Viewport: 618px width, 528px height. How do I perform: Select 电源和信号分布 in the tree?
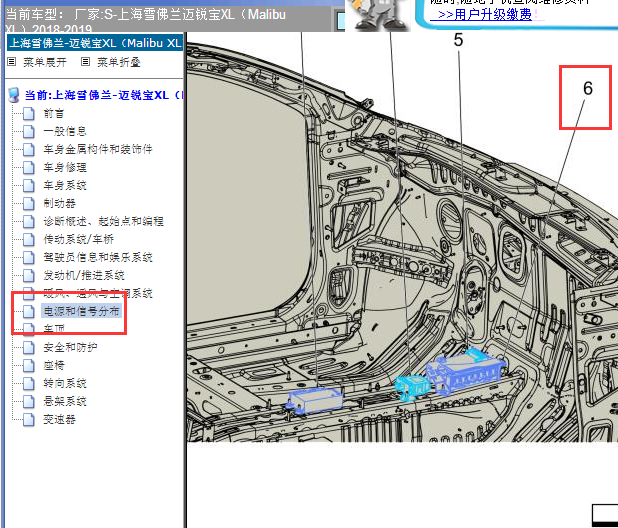(x=81, y=311)
